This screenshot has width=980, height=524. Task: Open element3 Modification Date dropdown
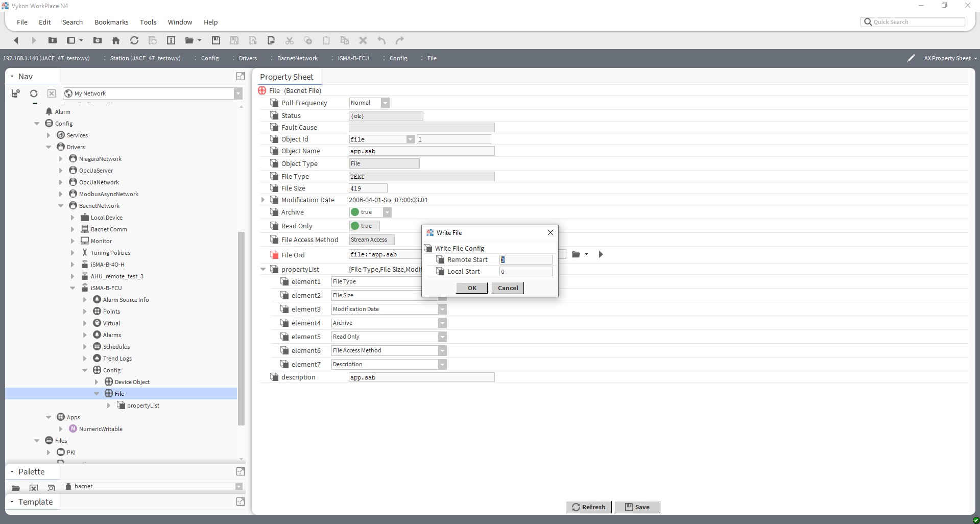point(441,309)
